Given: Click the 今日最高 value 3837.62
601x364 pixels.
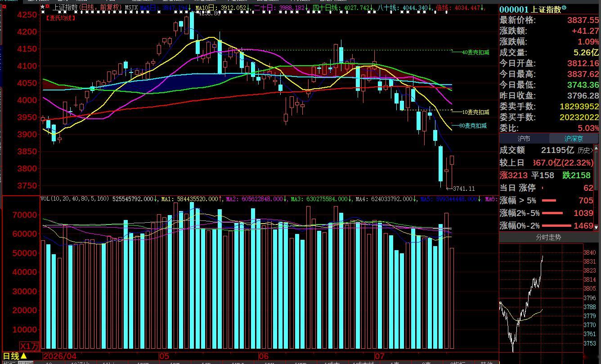Looking at the screenshot, I should coord(583,74).
